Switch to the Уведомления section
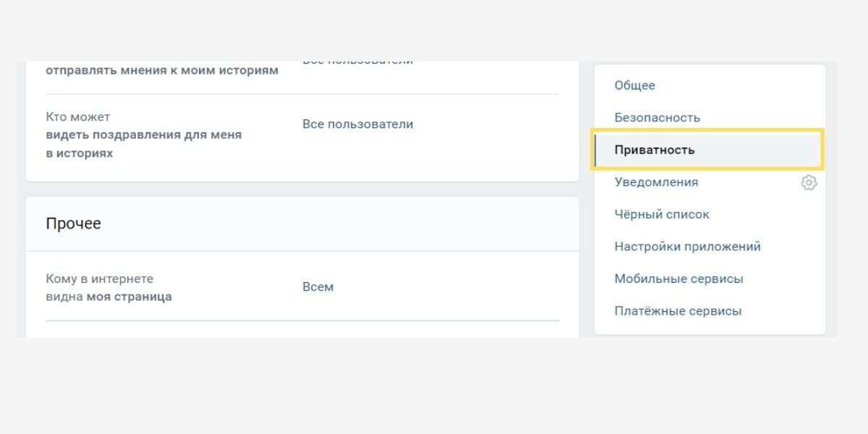Screen dimensions: 868x434 click(656, 182)
